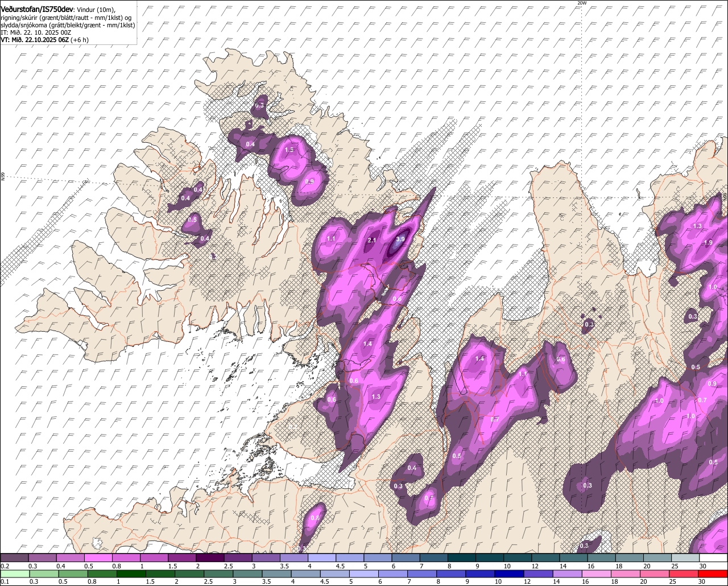This screenshot has height=586, width=728.
Task: Select bottom legend swatch between 0.1 and 0.3
Action: (x=15, y=574)
